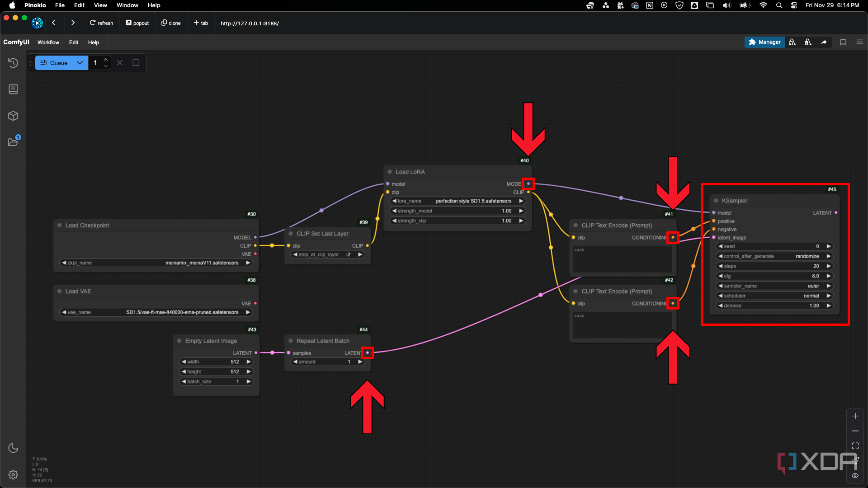Image resolution: width=868 pixels, height=488 pixels.
Task: Open ComfyUI Help menu
Action: coord(94,42)
